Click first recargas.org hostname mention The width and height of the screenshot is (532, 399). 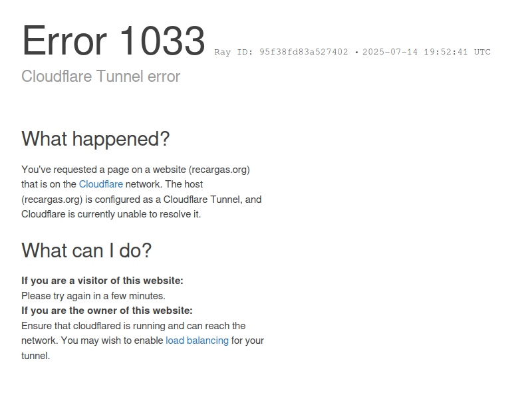point(219,170)
